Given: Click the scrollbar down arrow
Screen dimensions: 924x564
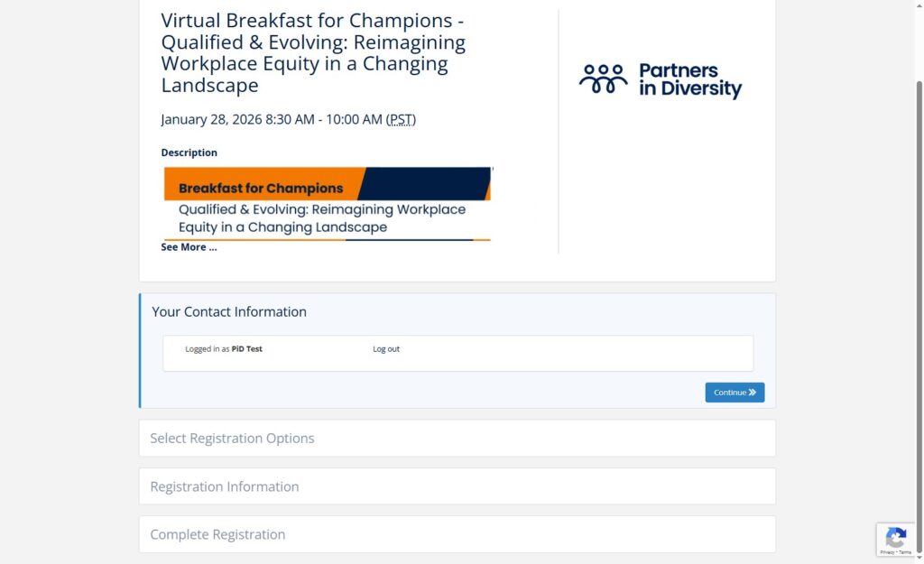Looking at the screenshot, I should coord(919,558).
